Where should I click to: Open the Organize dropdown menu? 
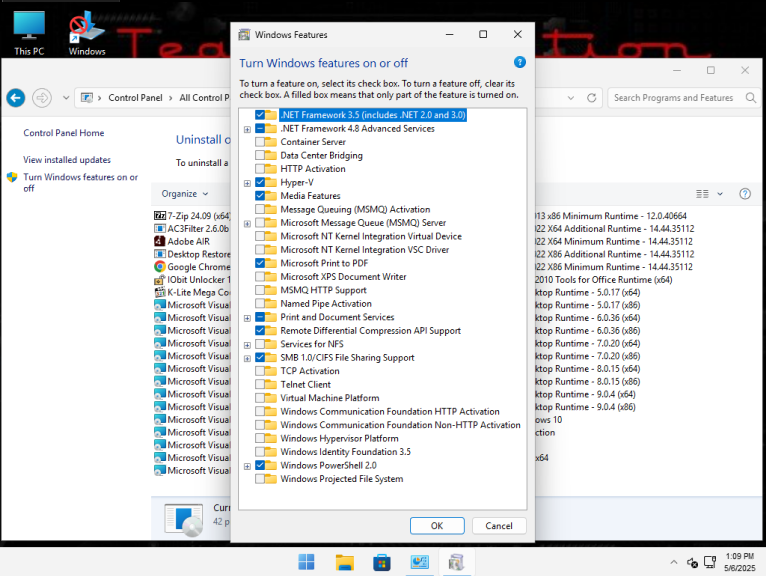click(x=185, y=194)
